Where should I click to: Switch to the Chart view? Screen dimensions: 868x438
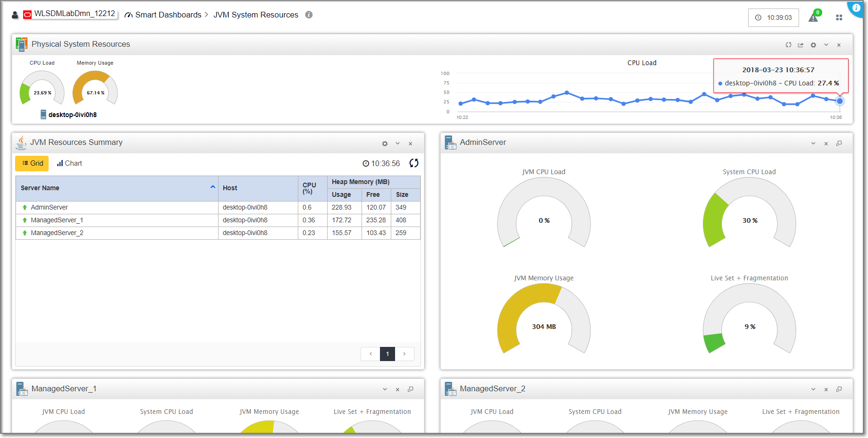point(69,163)
